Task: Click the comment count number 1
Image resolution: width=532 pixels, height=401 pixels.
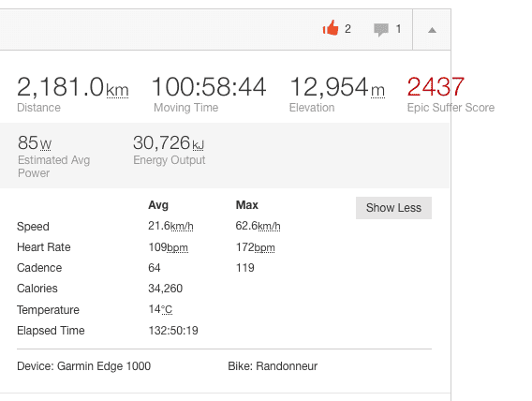Action: 398,29
